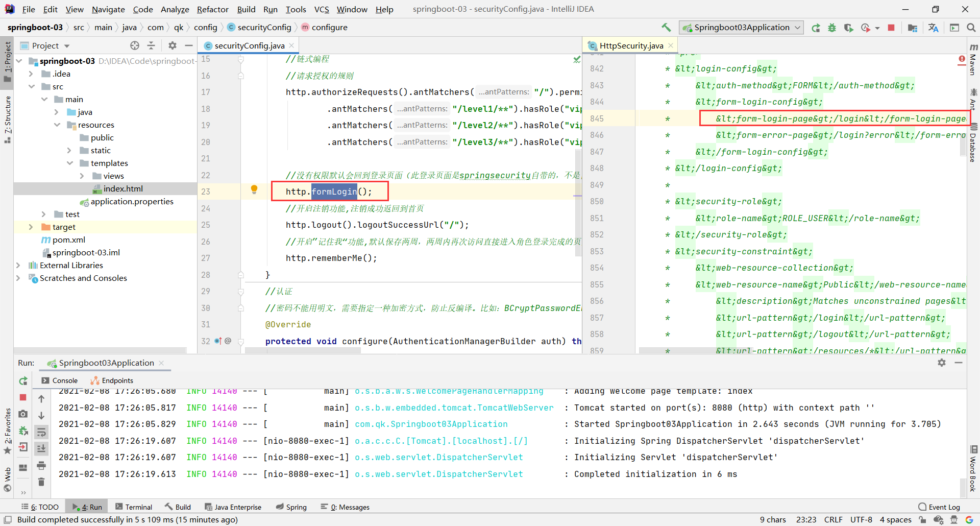Image resolution: width=980 pixels, height=526 pixels.
Task: Open the VCS menu
Action: click(x=321, y=9)
